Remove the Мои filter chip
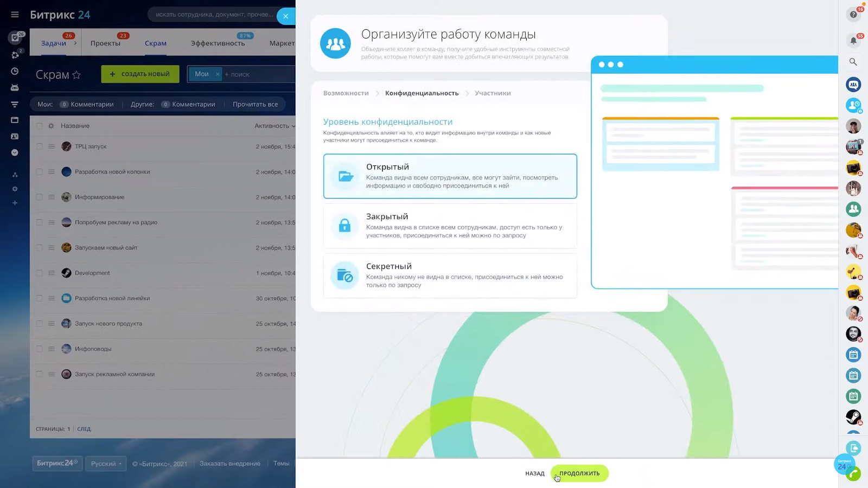 tap(218, 74)
